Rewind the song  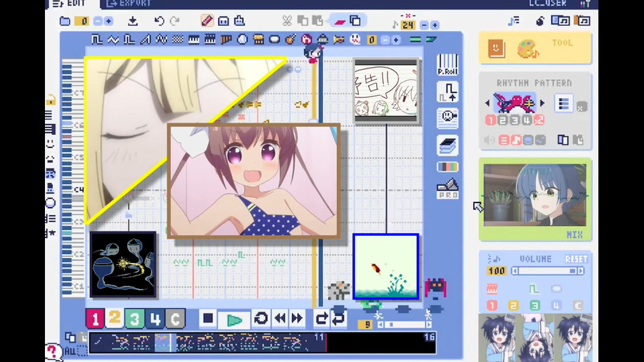(280, 318)
